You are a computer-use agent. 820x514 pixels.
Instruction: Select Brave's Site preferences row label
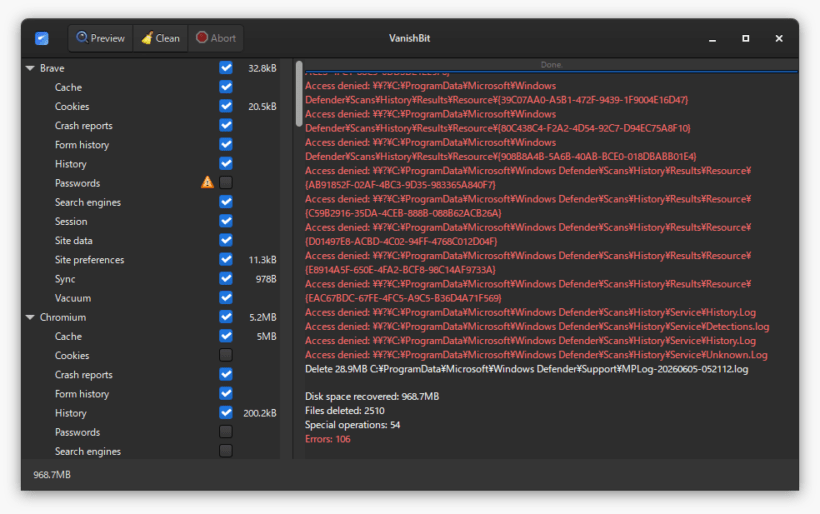tap(89, 260)
